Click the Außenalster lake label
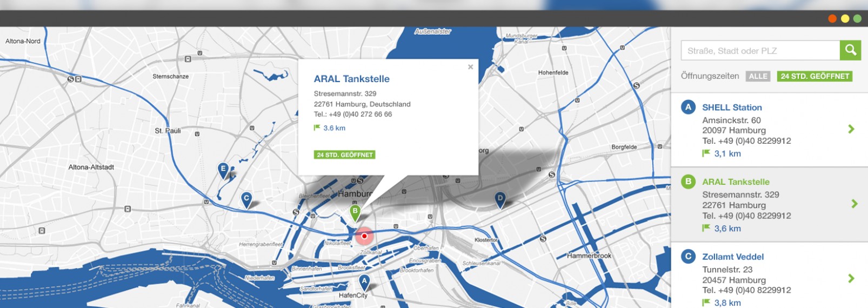This screenshot has height=308, width=868. [432, 31]
